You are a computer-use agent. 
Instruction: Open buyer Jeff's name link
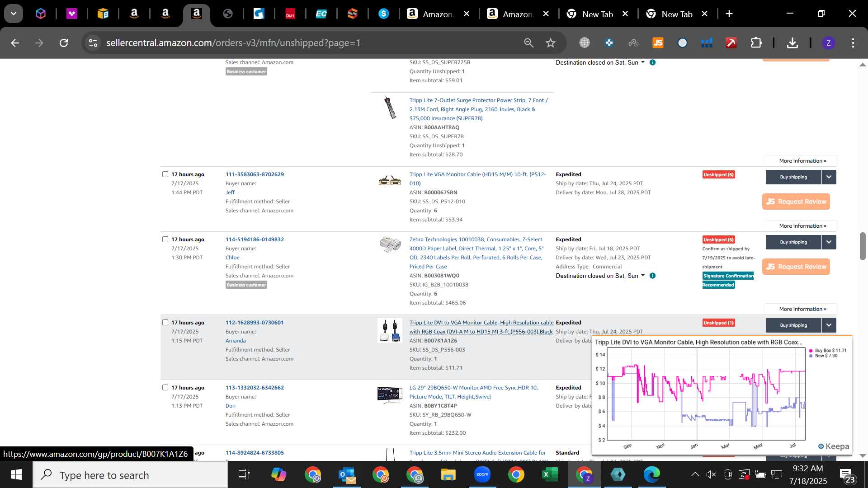click(230, 192)
